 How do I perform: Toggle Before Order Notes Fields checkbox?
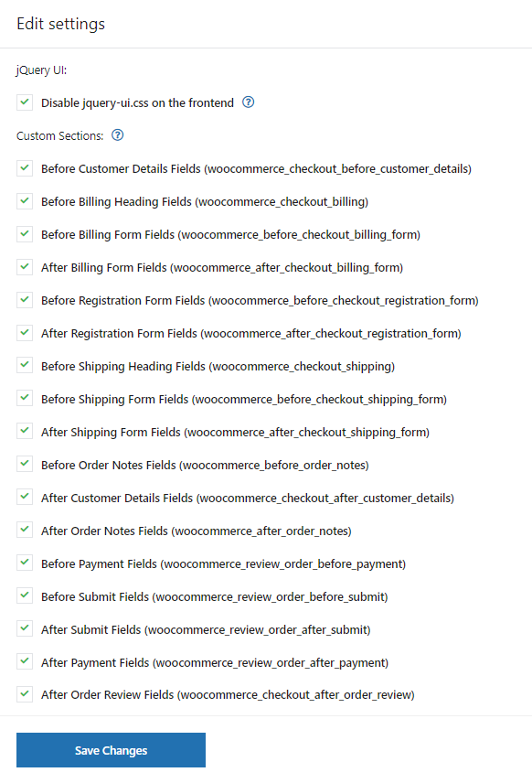pos(25,465)
